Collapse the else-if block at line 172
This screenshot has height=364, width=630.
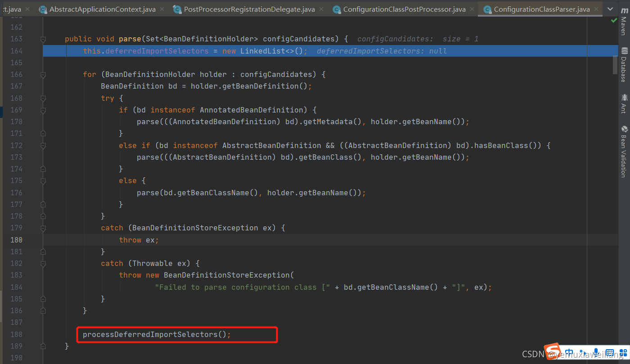point(43,145)
